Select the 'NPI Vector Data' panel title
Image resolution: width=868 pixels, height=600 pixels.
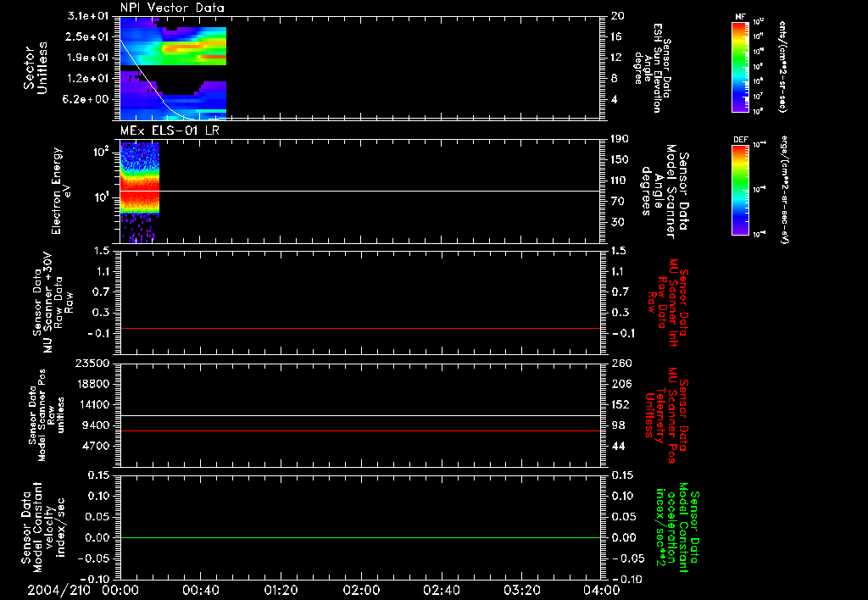coord(172,8)
